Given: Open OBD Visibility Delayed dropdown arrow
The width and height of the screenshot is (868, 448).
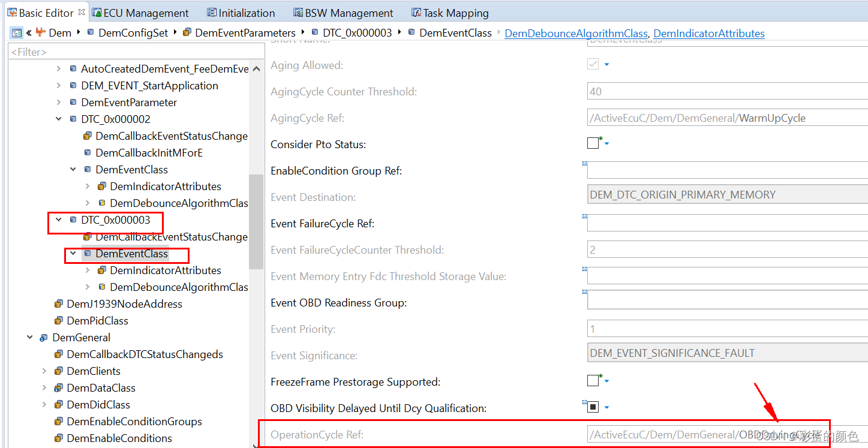Looking at the screenshot, I should (606, 408).
